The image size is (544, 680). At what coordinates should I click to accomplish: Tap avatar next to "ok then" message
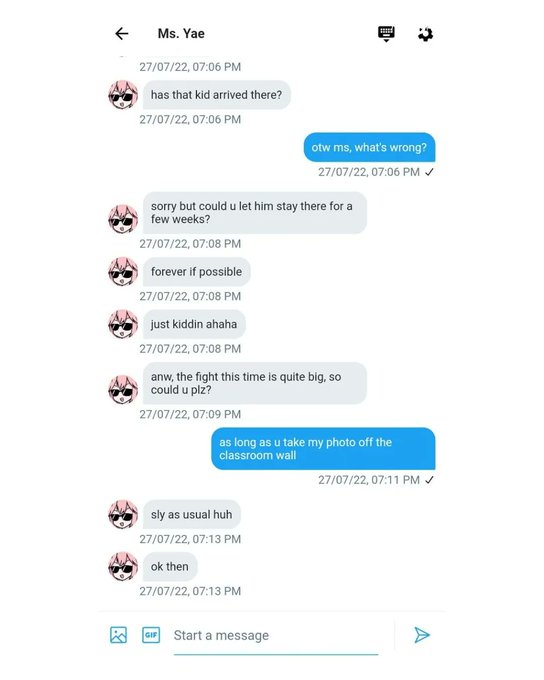pyautogui.click(x=123, y=566)
